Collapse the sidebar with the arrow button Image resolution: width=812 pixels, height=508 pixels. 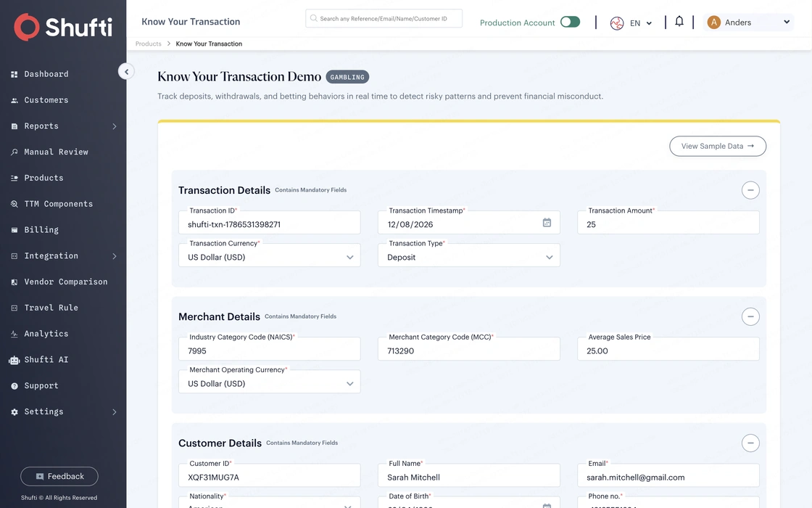pyautogui.click(x=126, y=72)
